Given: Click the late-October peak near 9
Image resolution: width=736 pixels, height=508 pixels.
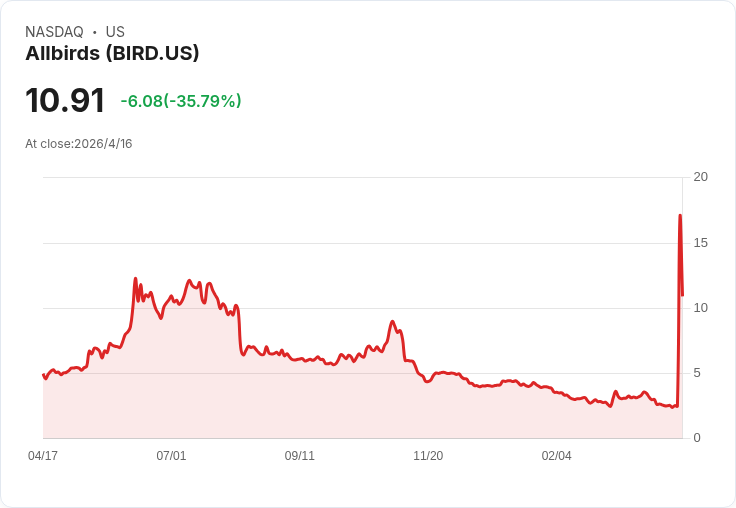Looking at the screenshot, I should tap(392, 322).
